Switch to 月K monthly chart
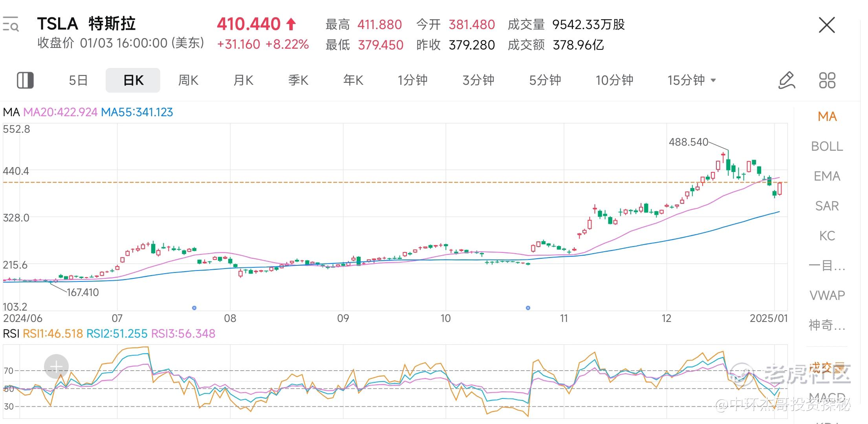Image resolution: width=868 pixels, height=424 pixels. pos(243,80)
